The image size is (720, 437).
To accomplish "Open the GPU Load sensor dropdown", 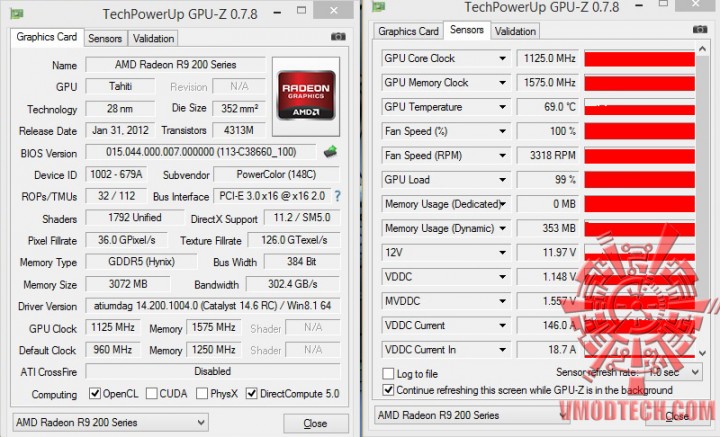I will point(502,179).
